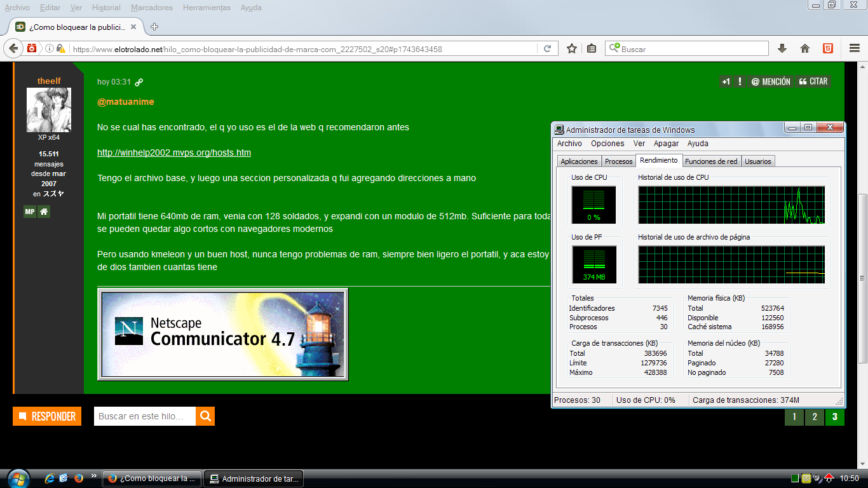Open theelf's user profile link
This screenshot has height=488, width=868.
click(48, 81)
